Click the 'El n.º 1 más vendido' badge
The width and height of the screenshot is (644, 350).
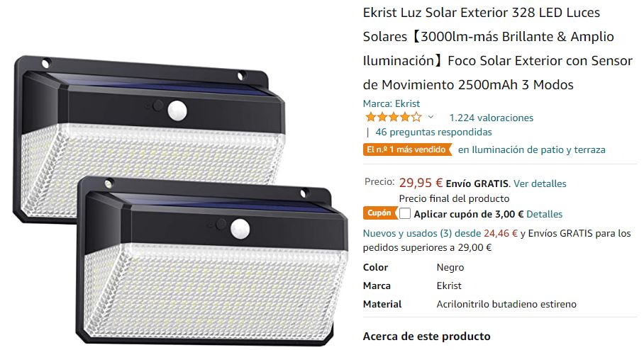407,149
